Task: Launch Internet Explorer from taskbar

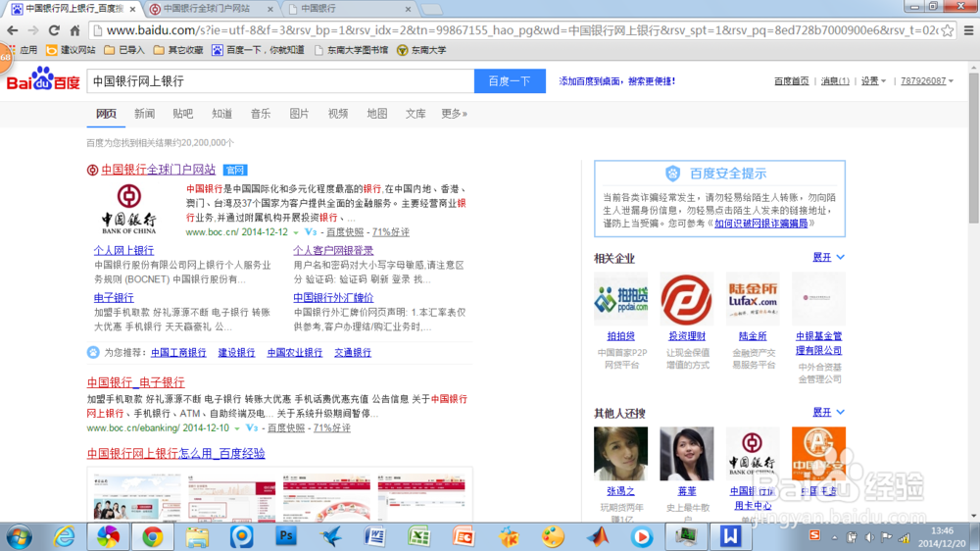Action: 64,537
